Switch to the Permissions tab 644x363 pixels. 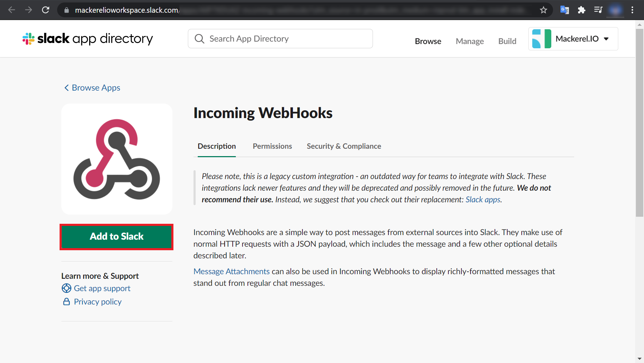click(272, 146)
